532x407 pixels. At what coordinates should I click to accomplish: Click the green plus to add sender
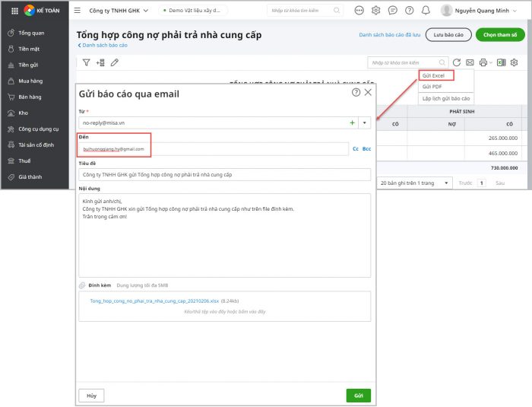tap(352, 122)
